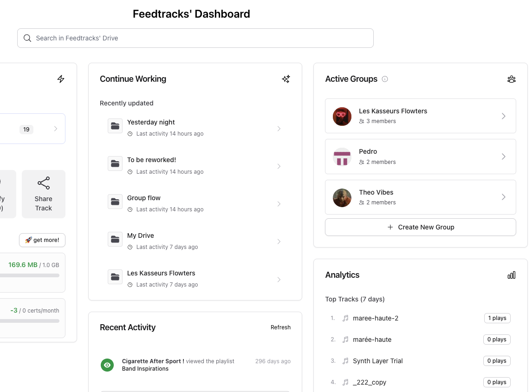
Task: Click the Share Track button
Action: pyautogui.click(x=43, y=194)
